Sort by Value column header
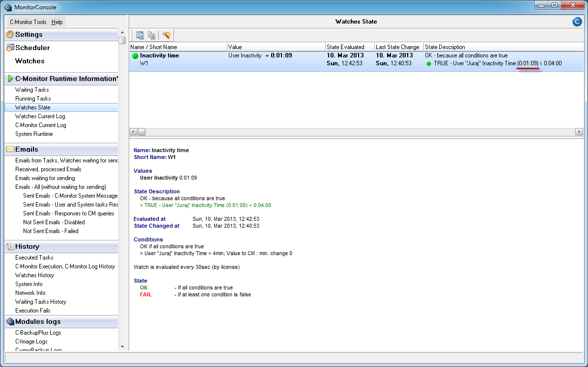Image resolution: width=588 pixels, height=367 pixels. pyautogui.click(x=276, y=47)
